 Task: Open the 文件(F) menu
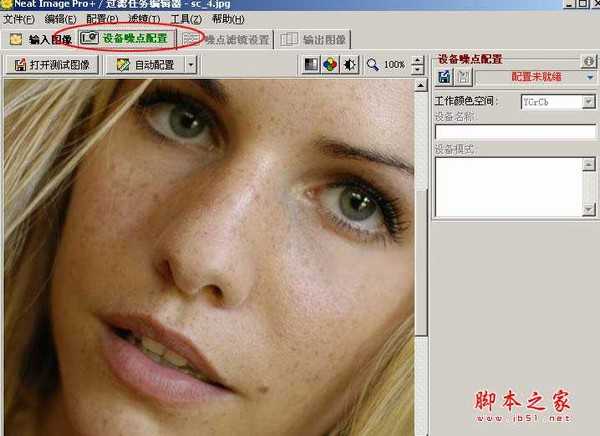pos(19,19)
